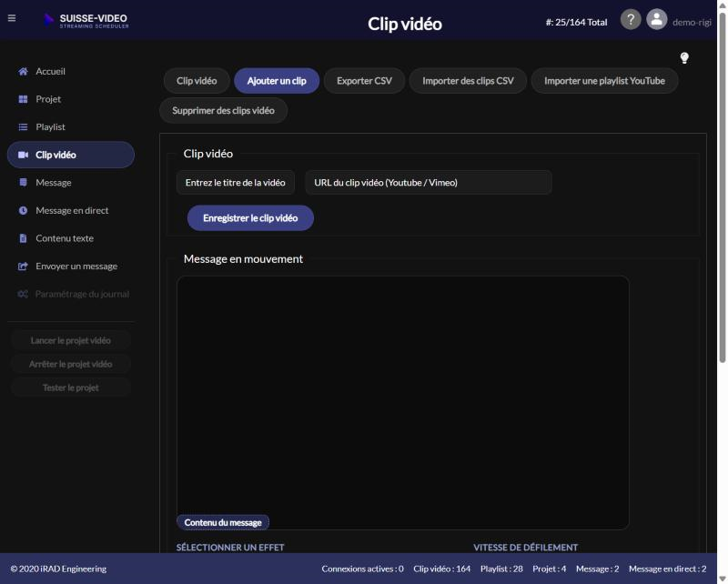Click the 25/164 Total counter
This screenshot has width=728, height=584.
576,22
